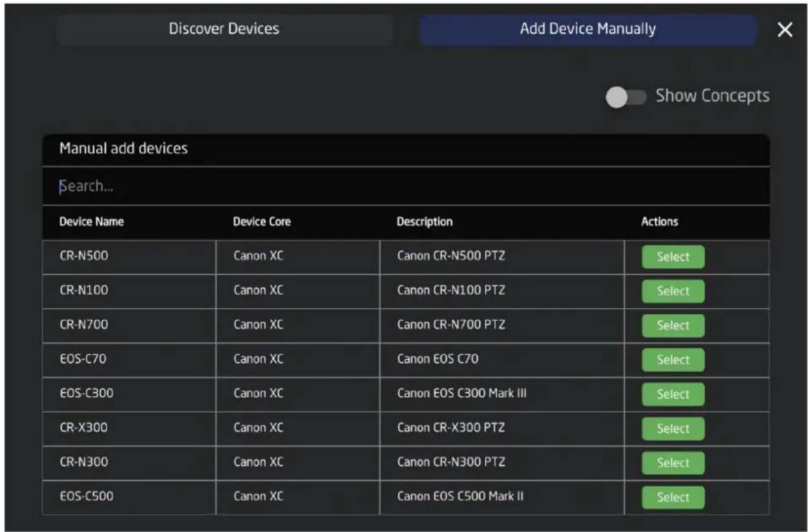
Task: Click the CR-N700 device name cell
Action: tap(130, 325)
